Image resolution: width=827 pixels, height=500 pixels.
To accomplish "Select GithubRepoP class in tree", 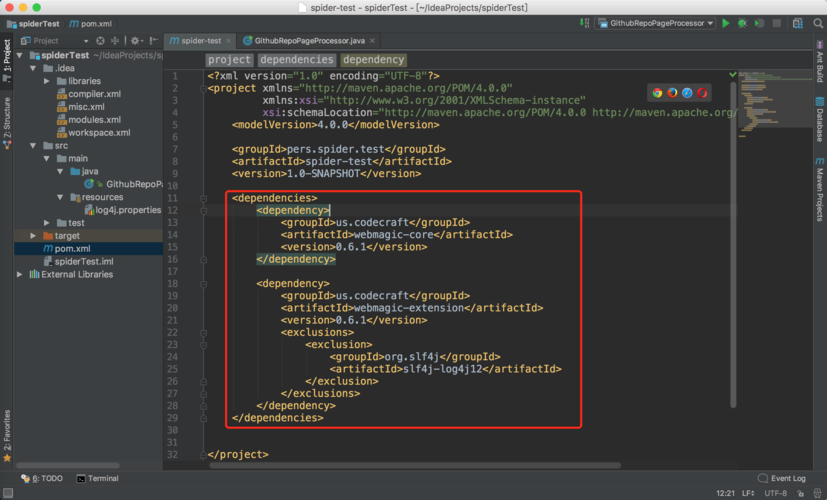I will coord(123,184).
